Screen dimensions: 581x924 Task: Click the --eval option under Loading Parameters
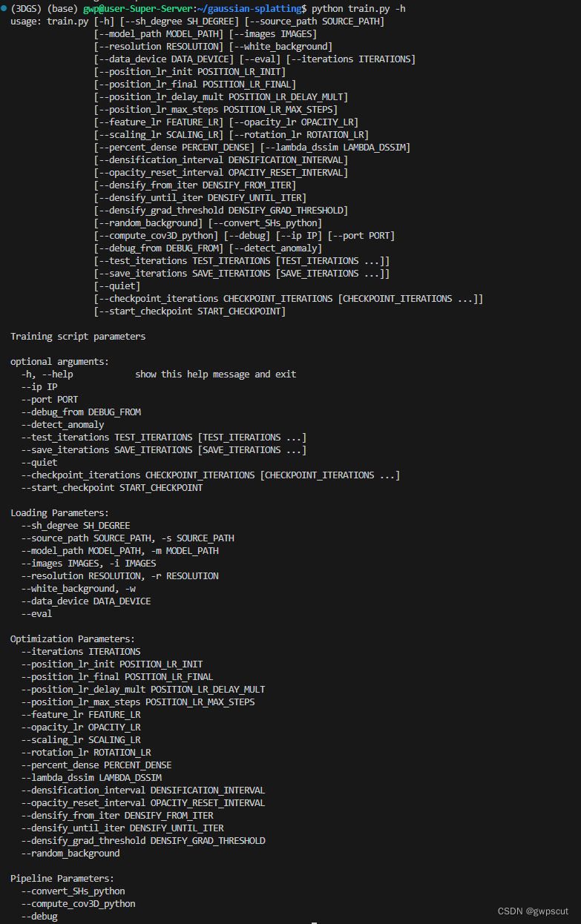pos(36,613)
